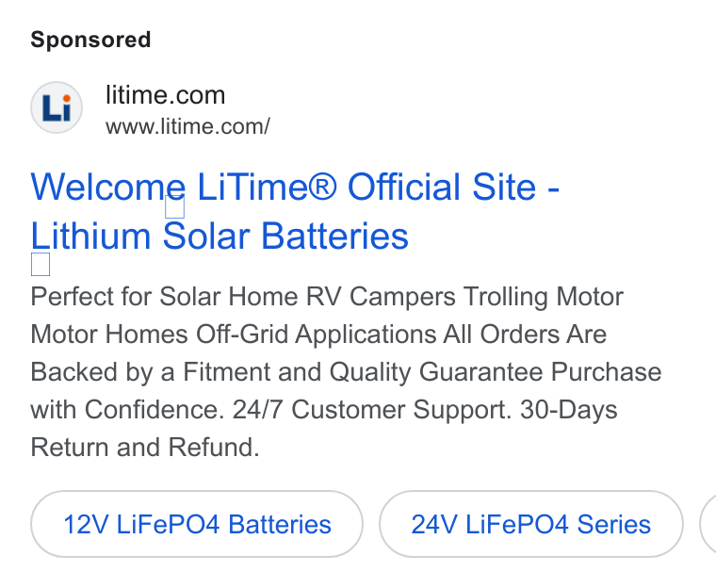Click the "Official Site" words in the headline
The image size is (716, 588).
click(442, 187)
